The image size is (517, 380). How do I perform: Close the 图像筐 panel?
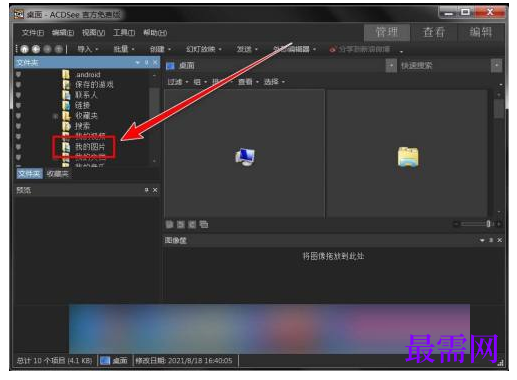(x=500, y=240)
